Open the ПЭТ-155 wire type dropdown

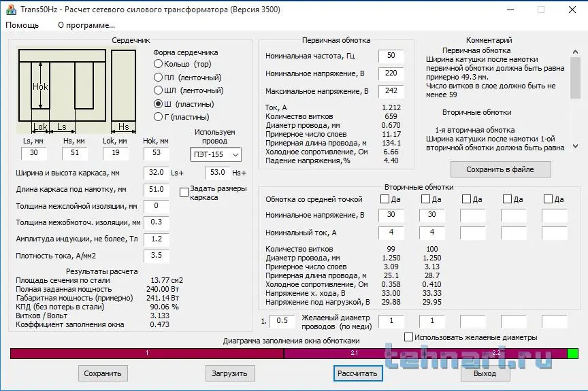click(216, 154)
